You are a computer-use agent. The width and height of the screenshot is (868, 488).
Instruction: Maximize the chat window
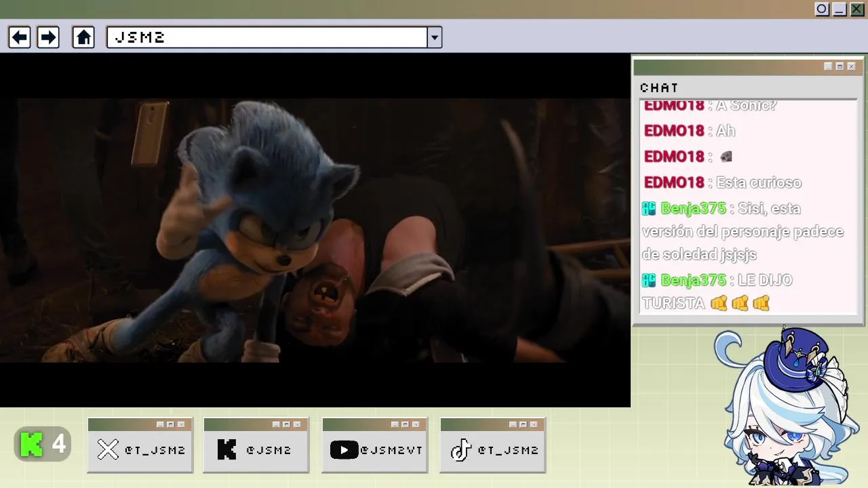pyautogui.click(x=840, y=66)
